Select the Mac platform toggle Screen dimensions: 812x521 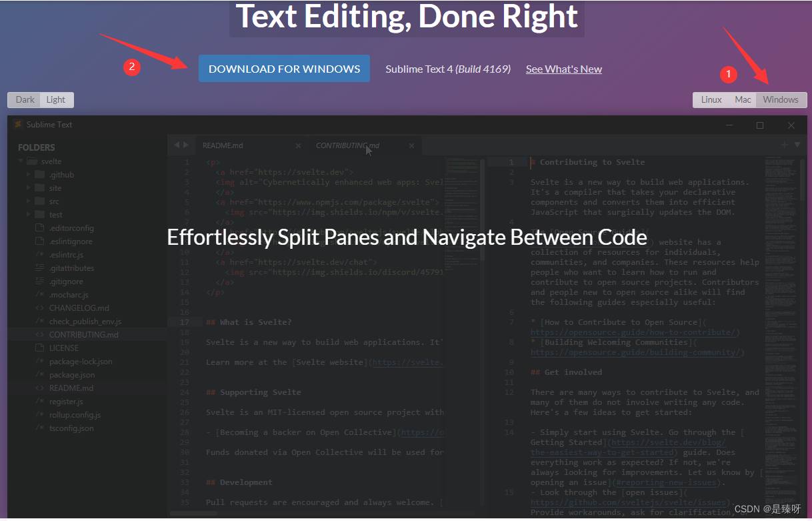(743, 99)
